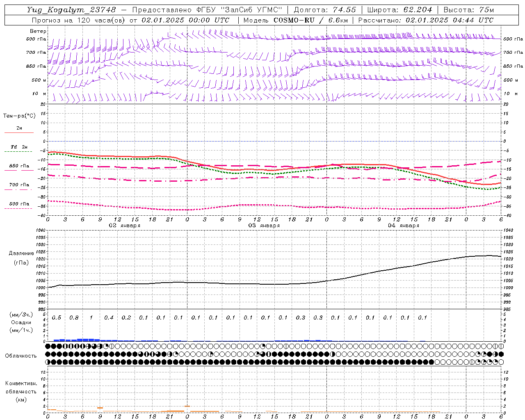Click the Тем-ра(°C) legend title
This screenshot has height=420, width=525.
pos(19,116)
